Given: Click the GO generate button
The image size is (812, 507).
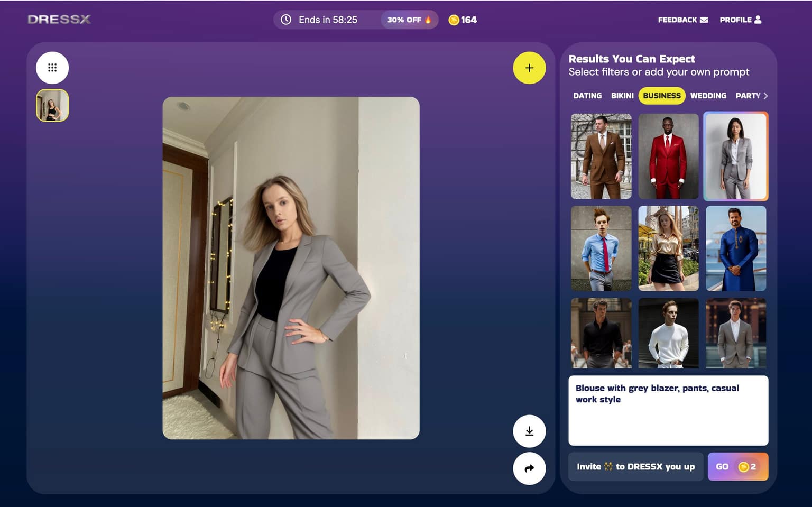Looking at the screenshot, I should 738,467.
